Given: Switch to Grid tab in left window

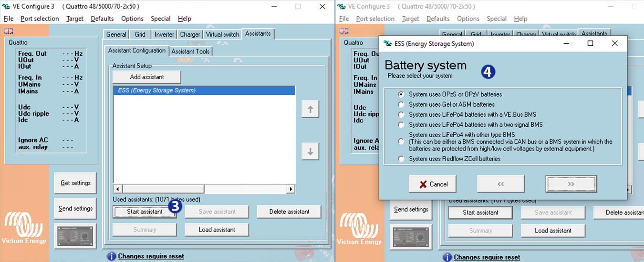Looking at the screenshot, I should click(x=140, y=34).
